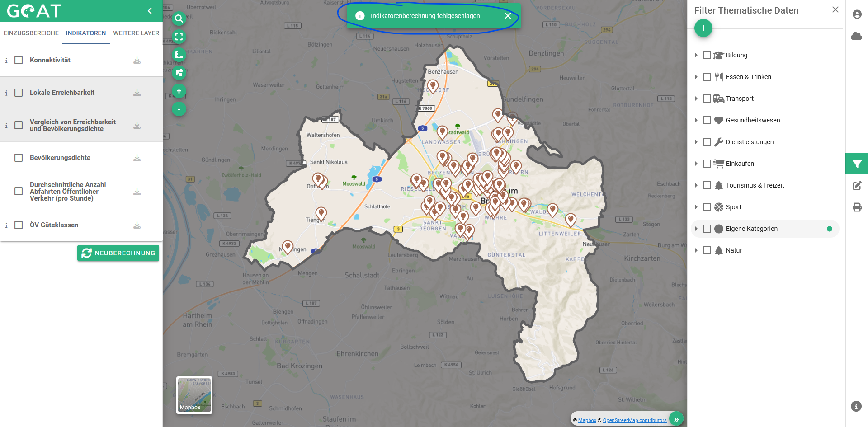Click the fullscreen map icon
The image size is (868, 427).
(179, 37)
